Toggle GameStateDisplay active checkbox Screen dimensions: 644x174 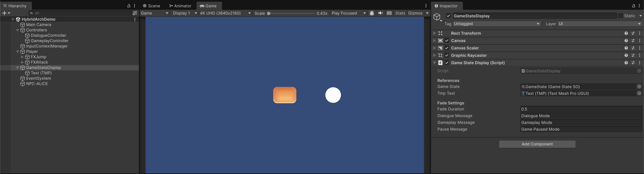coord(448,16)
